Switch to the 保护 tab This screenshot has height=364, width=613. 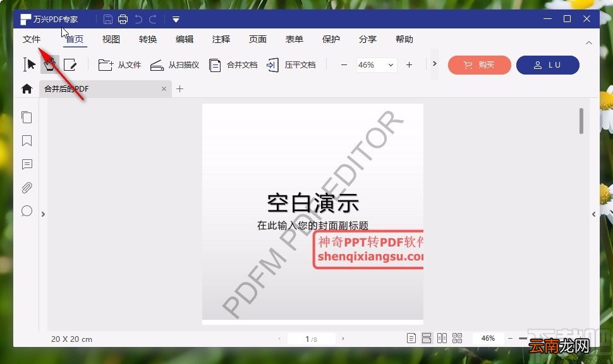coord(331,39)
